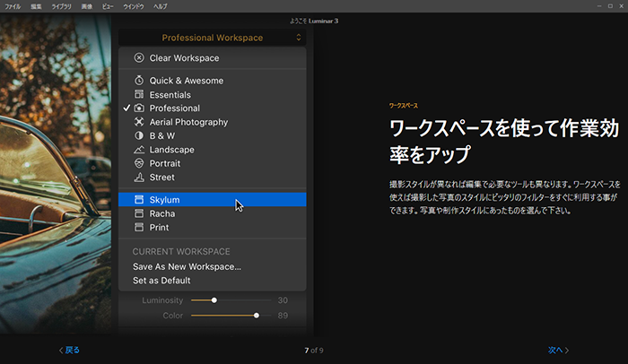Choose the Landscape workspace

(213, 150)
